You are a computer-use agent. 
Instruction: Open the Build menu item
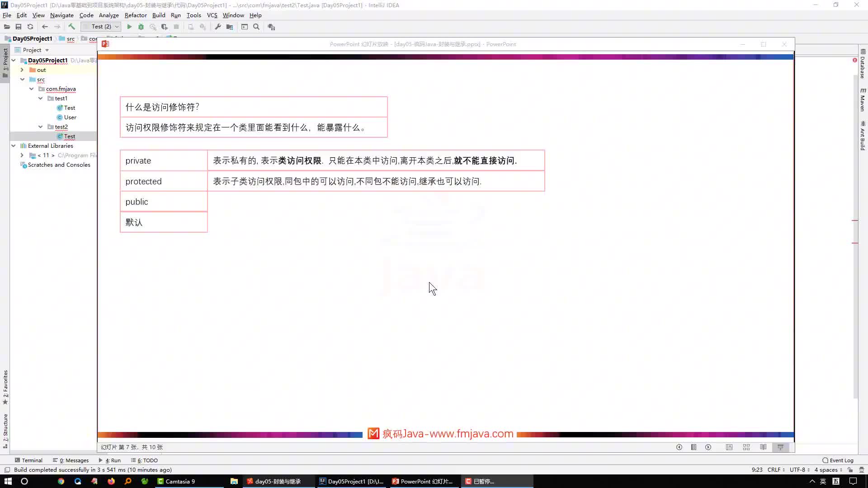tap(159, 15)
